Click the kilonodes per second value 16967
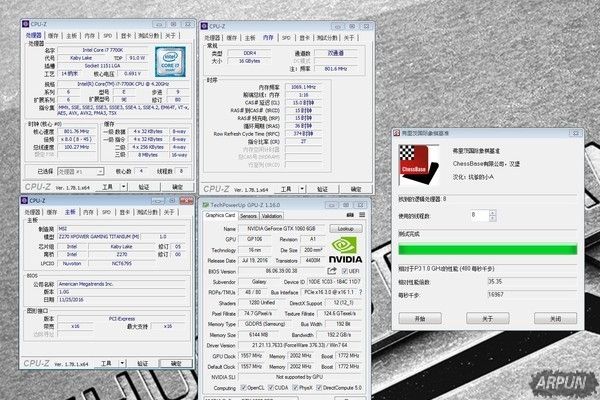This screenshot has width=600, height=400. tap(532, 295)
